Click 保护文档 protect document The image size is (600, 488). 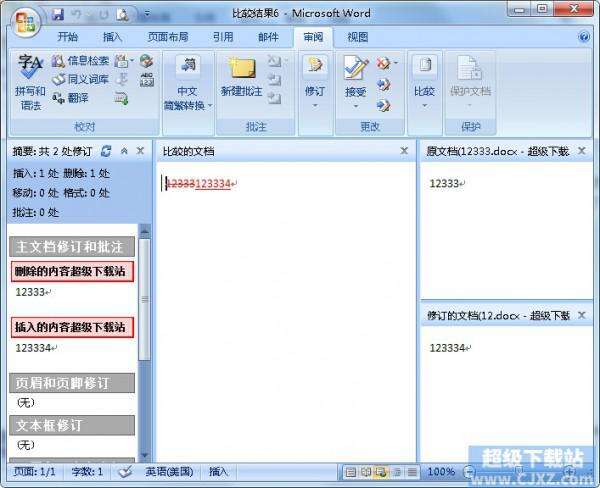(x=470, y=83)
